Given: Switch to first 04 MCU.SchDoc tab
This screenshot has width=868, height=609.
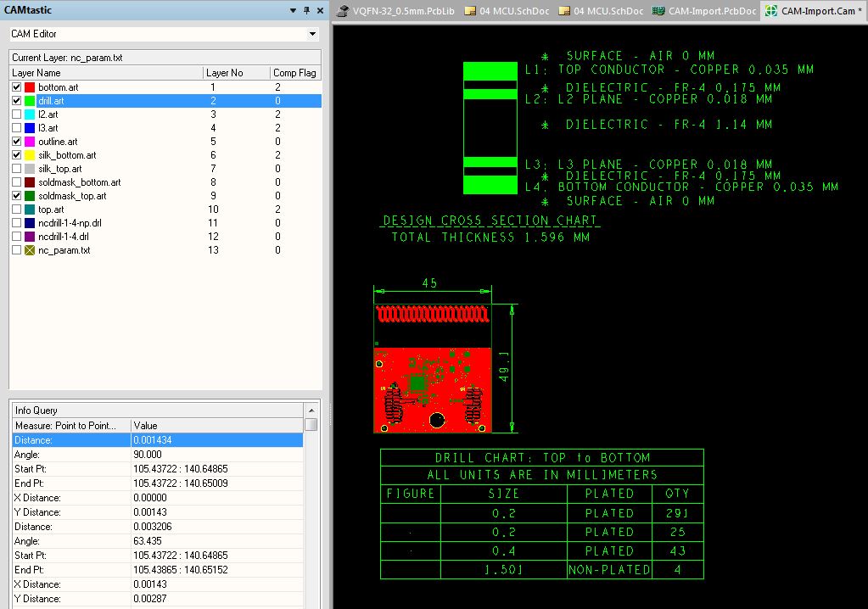Looking at the screenshot, I should point(507,11).
